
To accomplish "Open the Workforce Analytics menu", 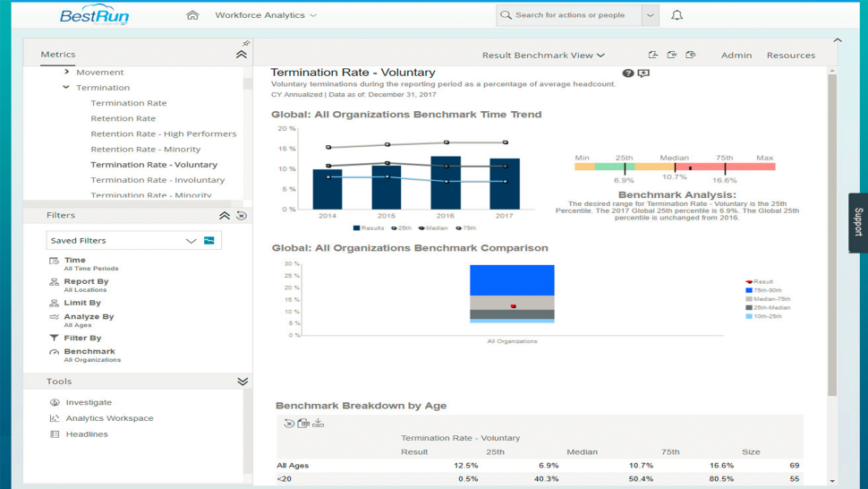I will 266,15.
